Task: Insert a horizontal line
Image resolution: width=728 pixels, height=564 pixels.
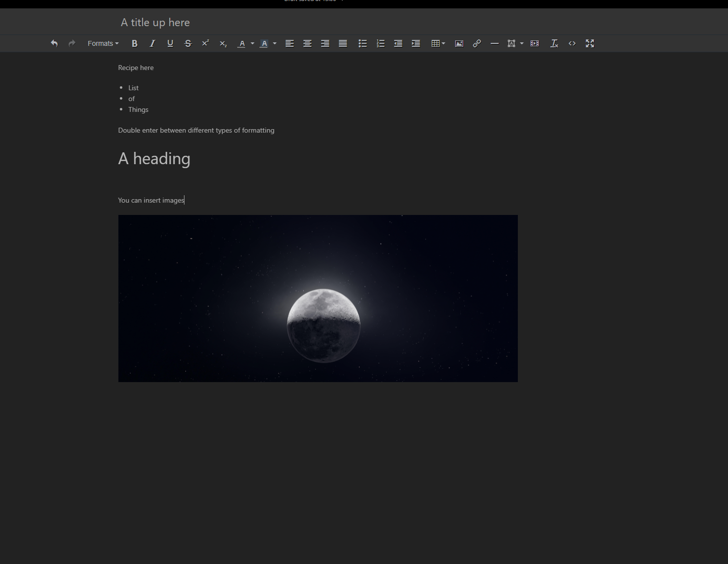Action: [495, 43]
